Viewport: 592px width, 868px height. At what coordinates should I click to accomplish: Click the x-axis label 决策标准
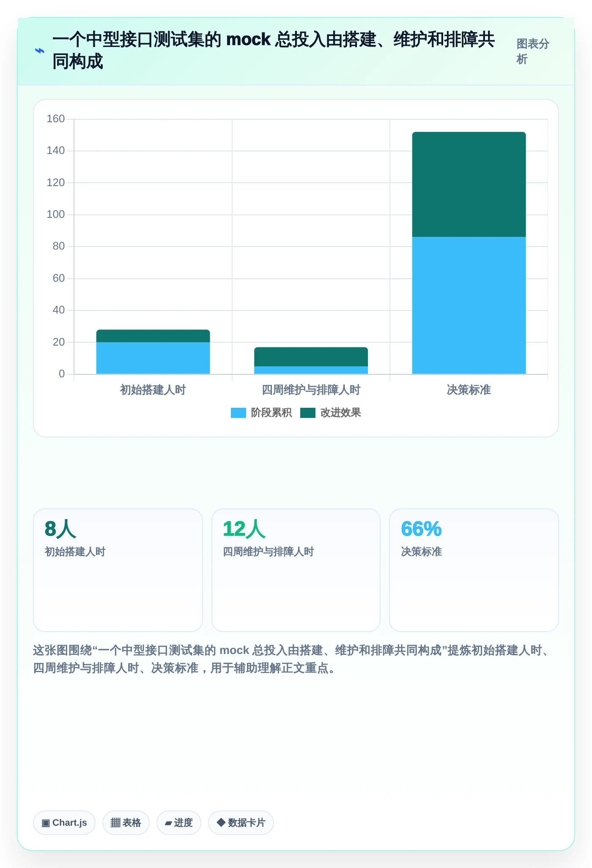click(x=469, y=390)
